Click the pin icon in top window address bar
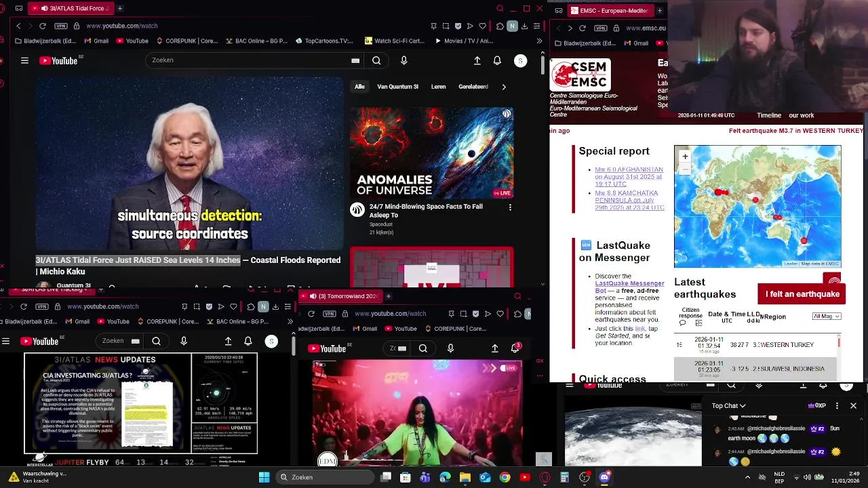Image resolution: width=868 pixels, height=488 pixels. coord(433,26)
